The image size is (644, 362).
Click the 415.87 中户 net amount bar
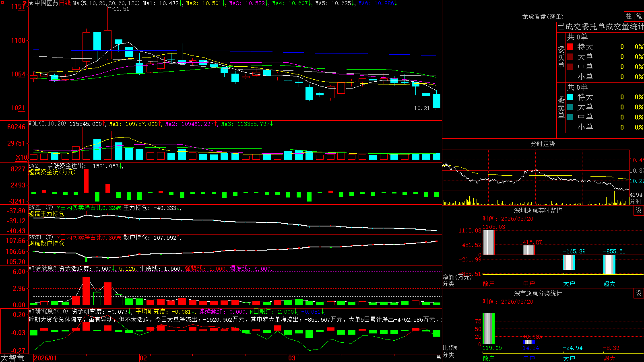[529, 250]
